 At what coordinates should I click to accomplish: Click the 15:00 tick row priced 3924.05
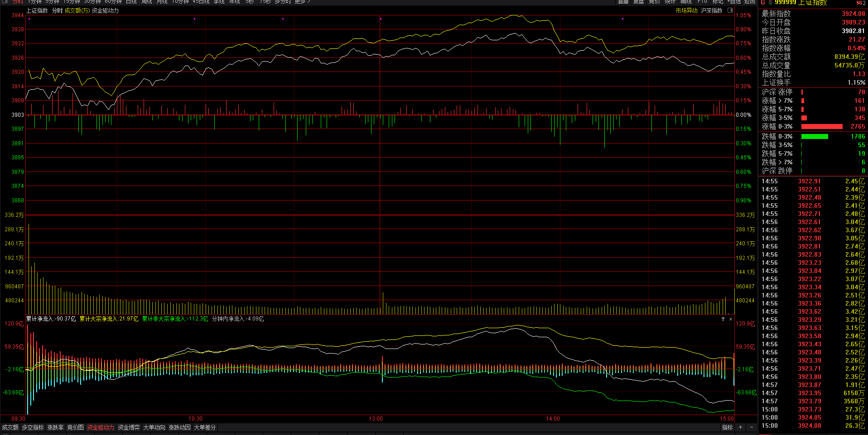[x=813, y=418]
